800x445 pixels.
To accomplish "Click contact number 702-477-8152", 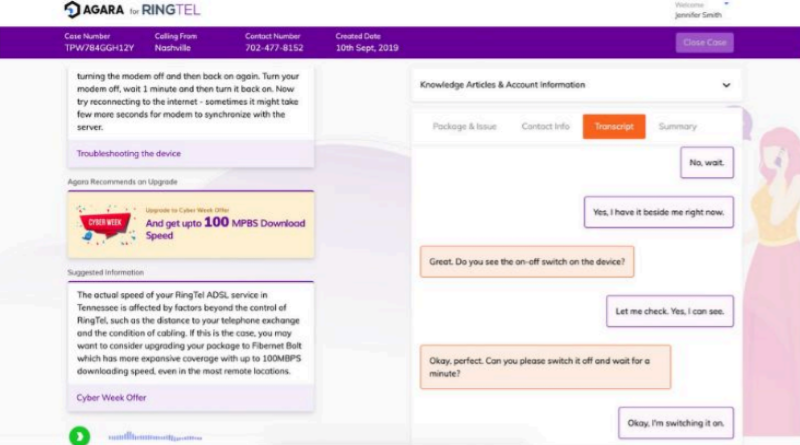I will point(274,48).
